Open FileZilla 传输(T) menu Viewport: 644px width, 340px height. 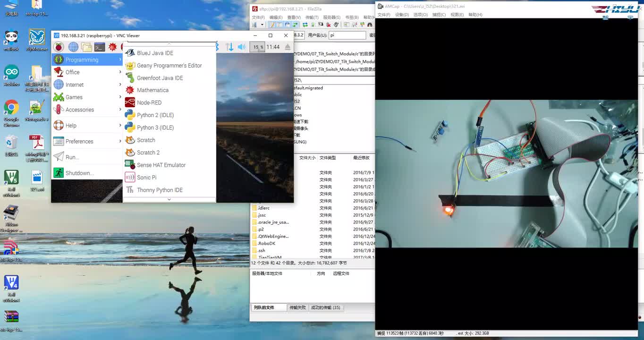[x=311, y=17]
